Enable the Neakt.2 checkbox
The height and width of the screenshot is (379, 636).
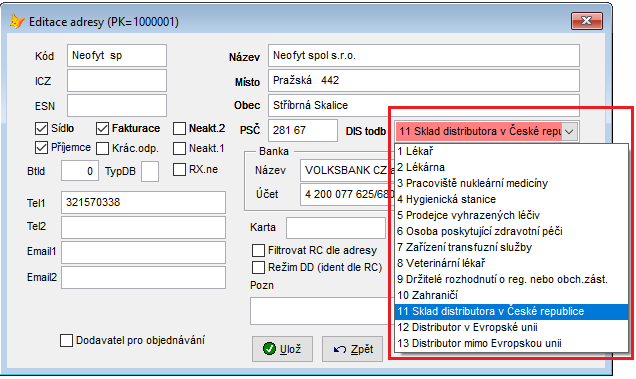179,129
